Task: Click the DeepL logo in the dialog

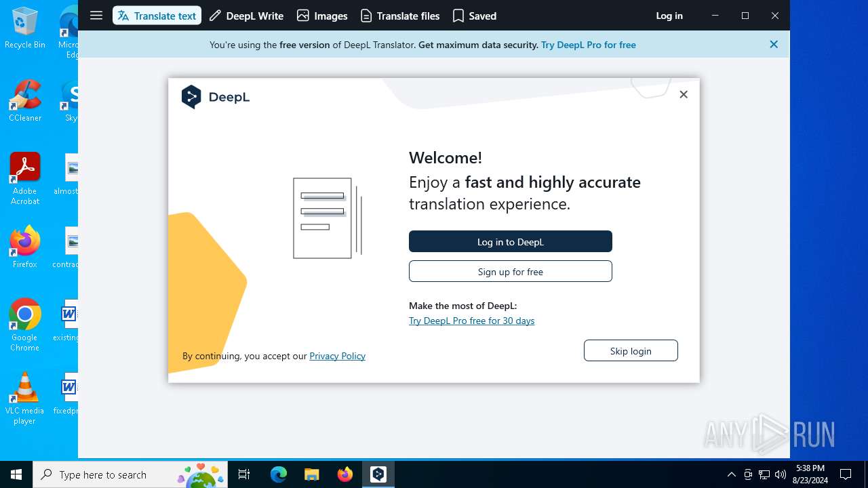Action: pyautogui.click(x=216, y=97)
